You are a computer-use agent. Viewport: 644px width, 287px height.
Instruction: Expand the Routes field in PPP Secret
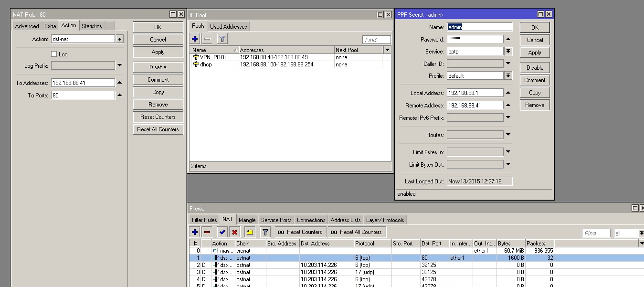point(508,135)
